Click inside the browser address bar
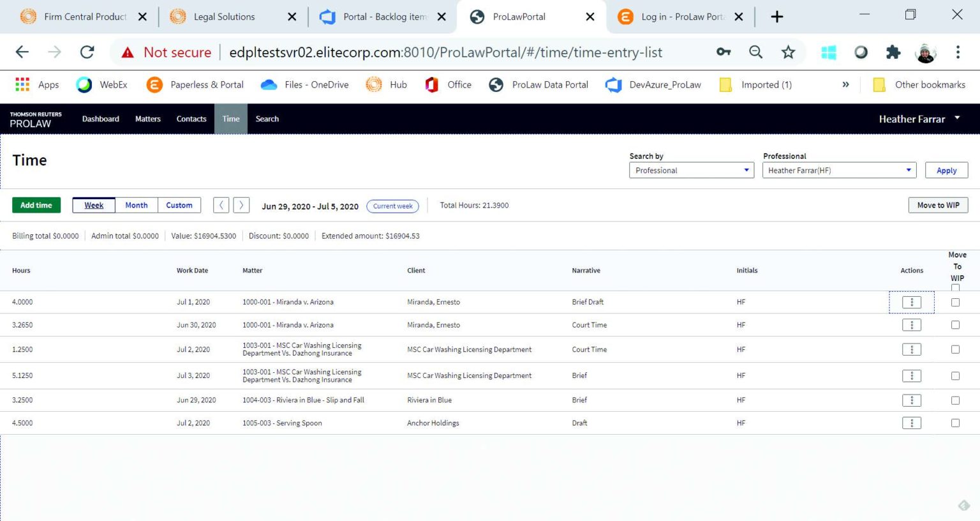The height and width of the screenshot is (521, 980). tap(447, 52)
